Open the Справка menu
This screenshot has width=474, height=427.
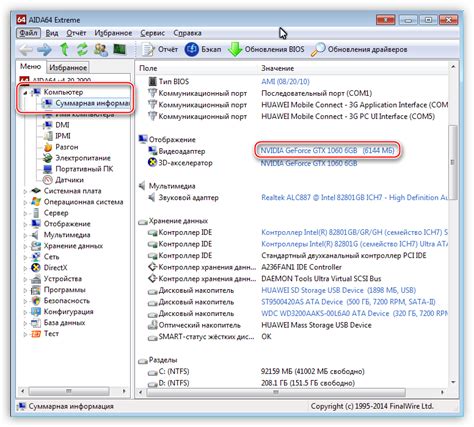click(187, 33)
